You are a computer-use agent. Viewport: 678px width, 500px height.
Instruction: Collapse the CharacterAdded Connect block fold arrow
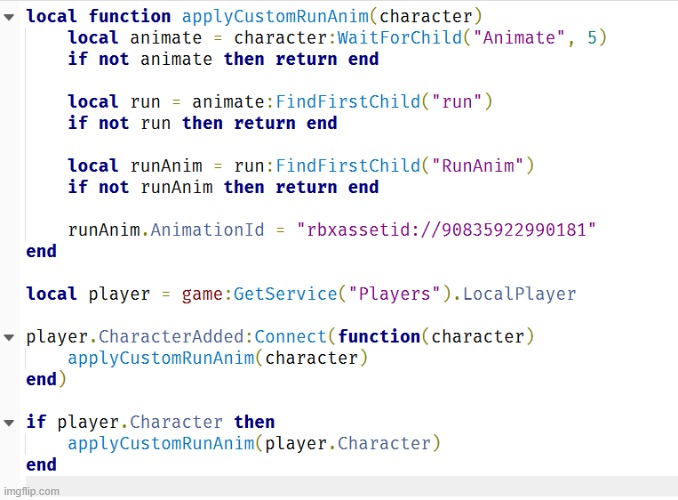[x=9, y=337]
